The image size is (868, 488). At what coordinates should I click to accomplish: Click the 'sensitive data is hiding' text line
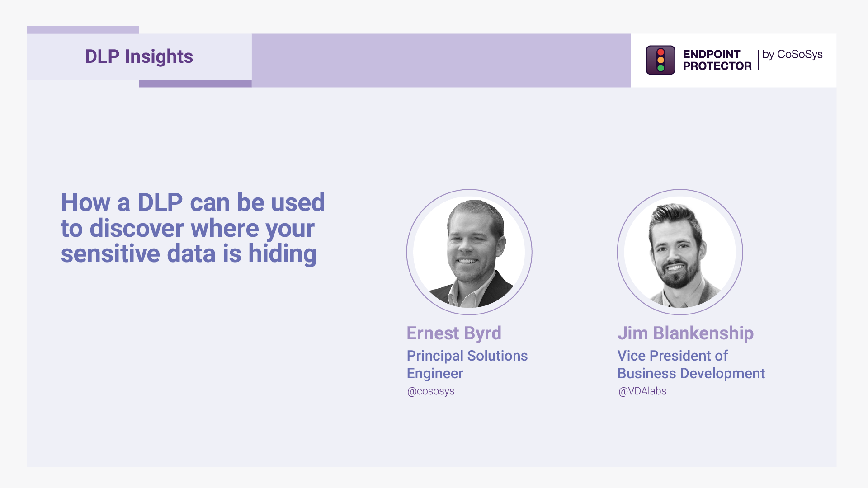click(189, 254)
